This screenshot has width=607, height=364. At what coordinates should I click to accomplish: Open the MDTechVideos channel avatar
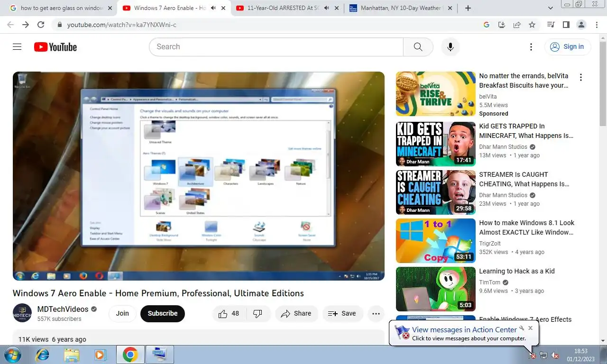coord(22,313)
